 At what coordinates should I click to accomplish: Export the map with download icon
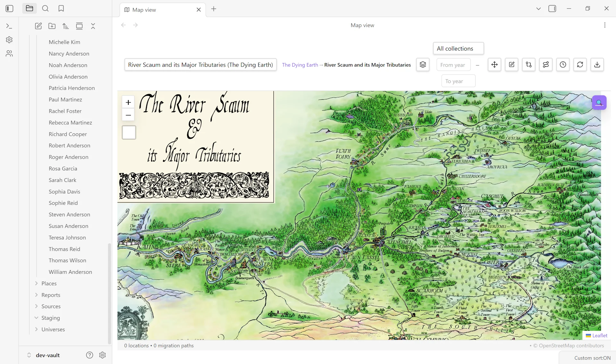[597, 65]
